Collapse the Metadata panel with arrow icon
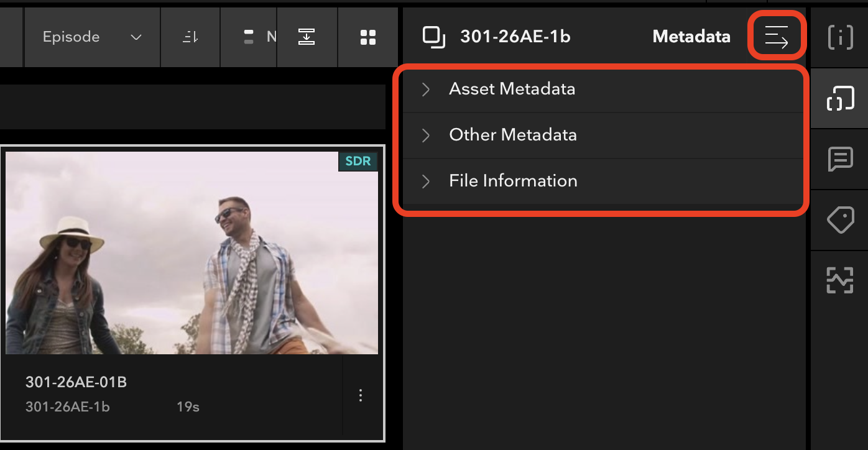The width and height of the screenshot is (868, 450). (777, 37)
